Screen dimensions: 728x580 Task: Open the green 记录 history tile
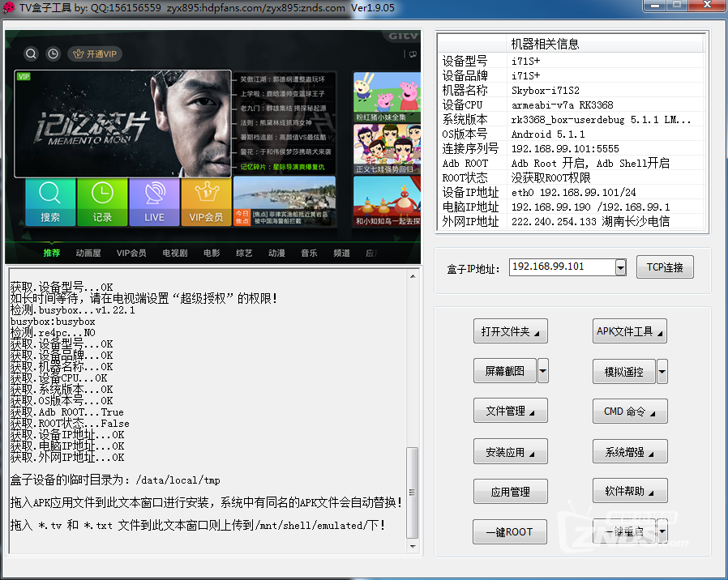(x=102, y=202)
